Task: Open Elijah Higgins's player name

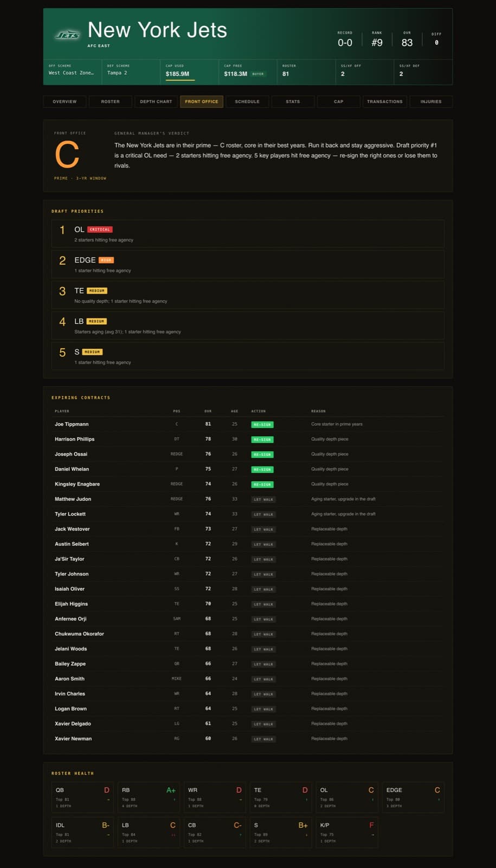Action: (71, 604)
